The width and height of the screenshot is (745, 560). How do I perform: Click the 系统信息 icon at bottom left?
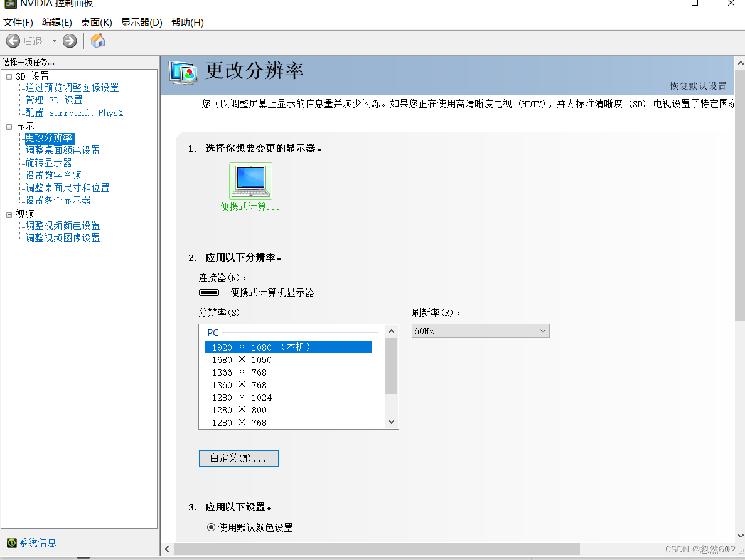(x=12, y=543)
